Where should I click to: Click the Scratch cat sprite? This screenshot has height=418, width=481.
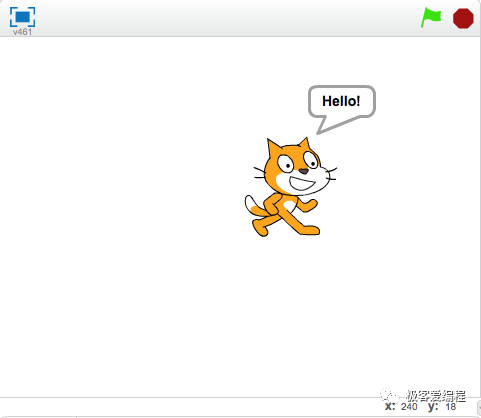point(291,187)
